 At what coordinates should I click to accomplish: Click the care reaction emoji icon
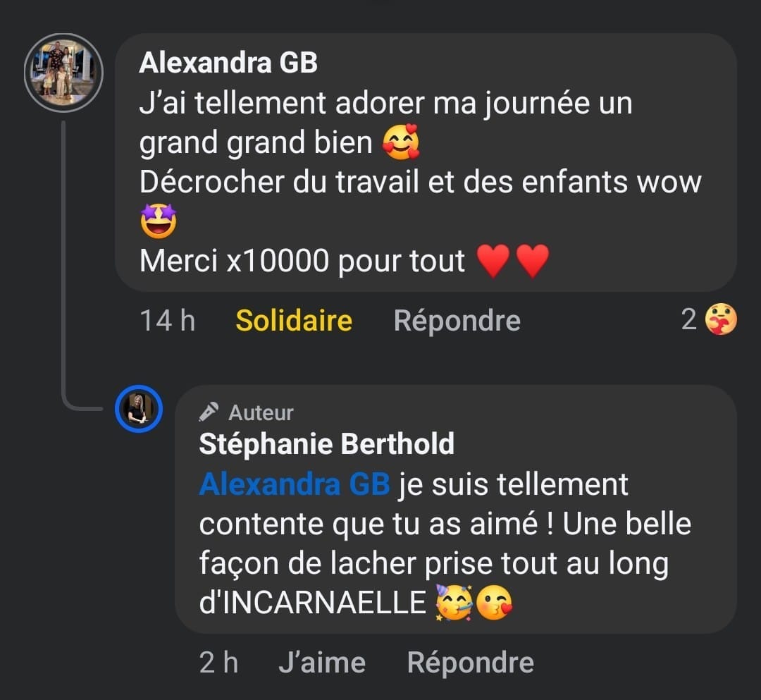point(720,320)
